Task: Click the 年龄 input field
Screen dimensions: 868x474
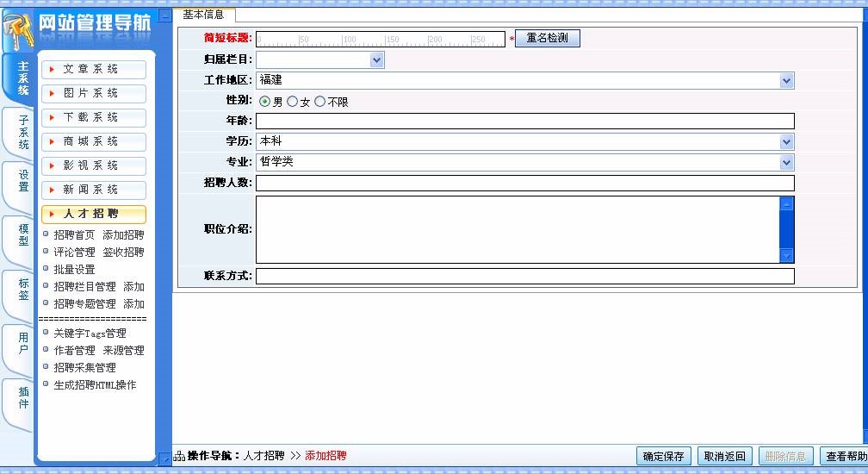Action: [x=524, y=122]
